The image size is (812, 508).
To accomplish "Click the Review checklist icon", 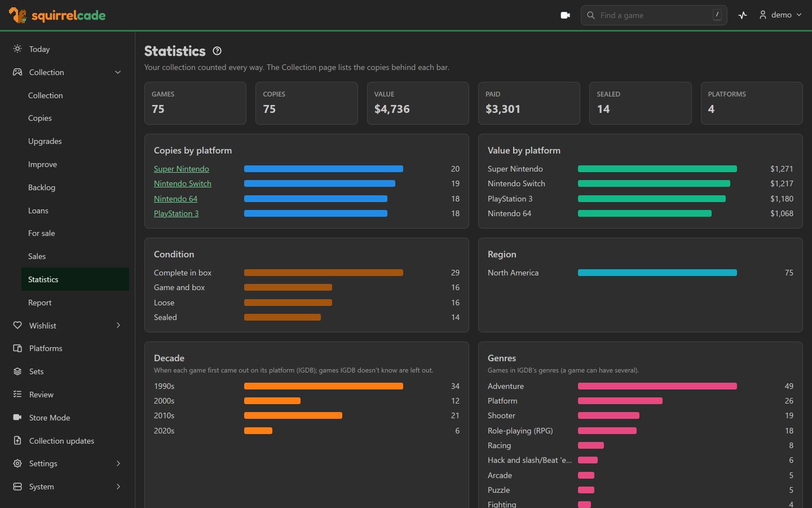I will [x=17, y=395].
